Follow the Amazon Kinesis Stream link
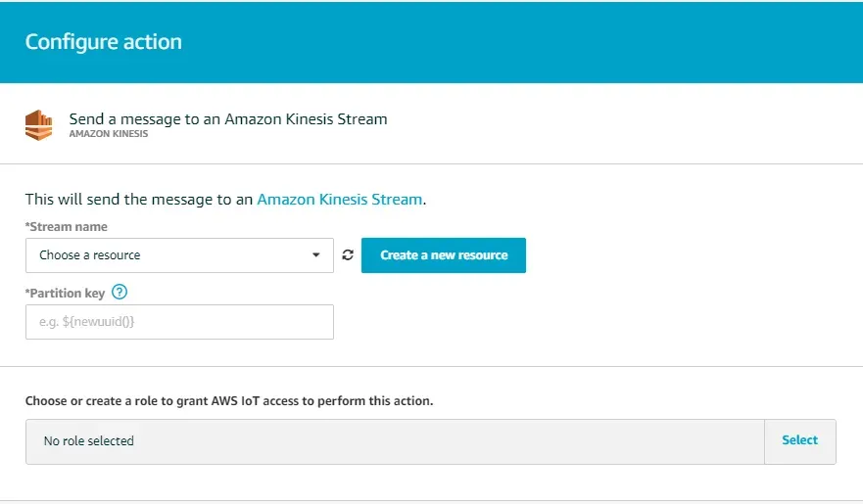The height and width of the screenshot is (504, 863). click(340, 199)
